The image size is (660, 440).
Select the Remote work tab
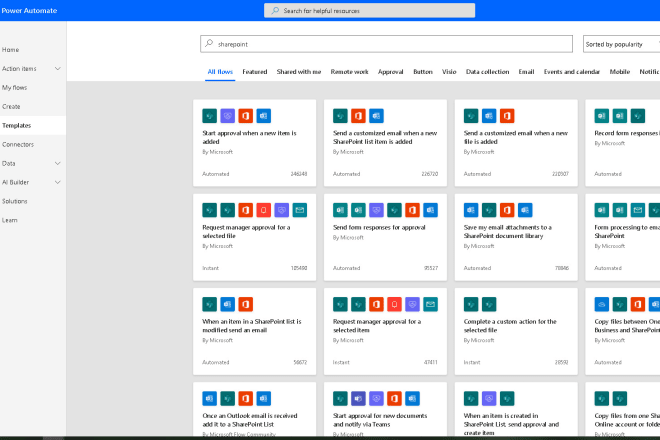(x=349, y=72)
